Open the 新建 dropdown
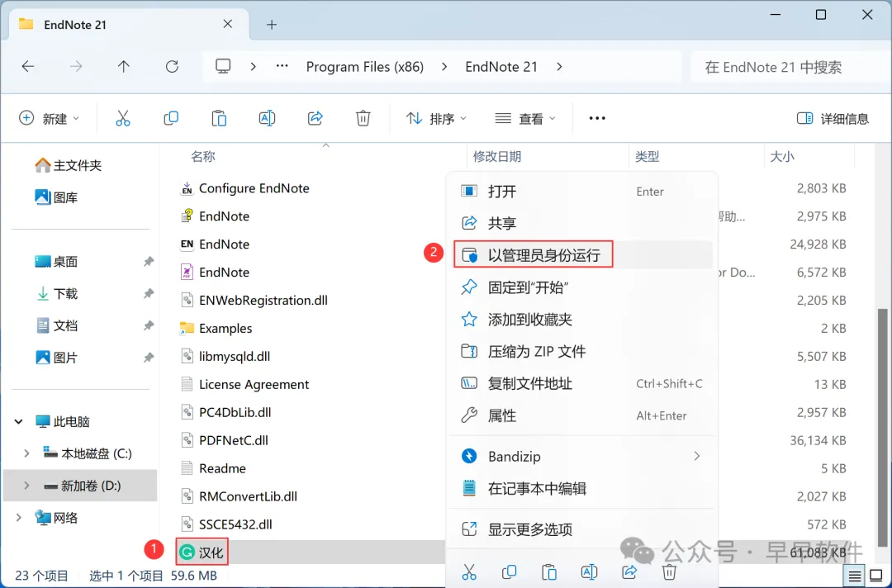The image size is (892, 588). tap(49, 118)
